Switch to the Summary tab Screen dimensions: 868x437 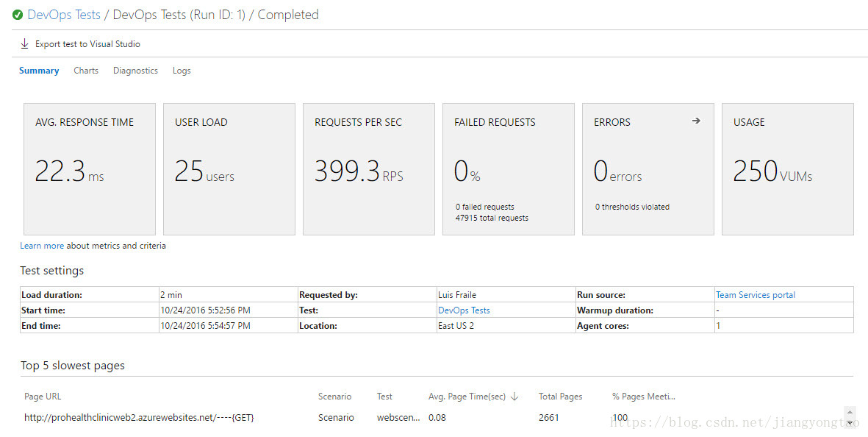click(x=39, y=71)
